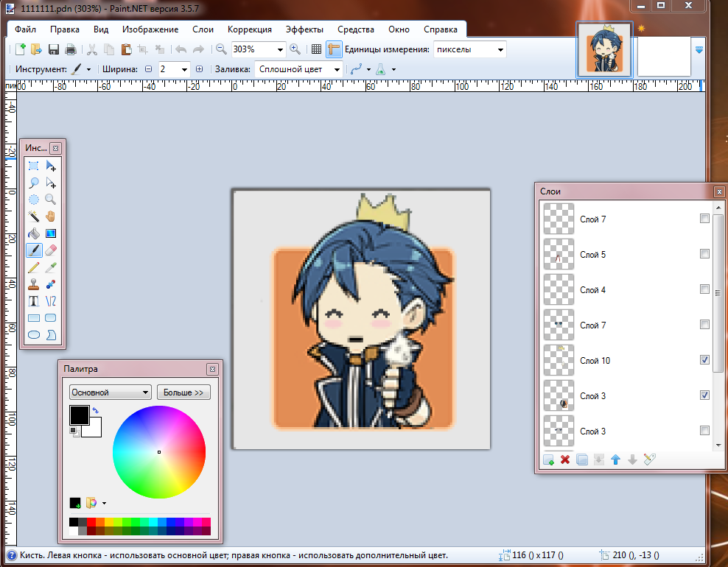Click the Open file folder icon
This screenshot has width=728, height=567.
pyautogui.click(x=36, y=49)
